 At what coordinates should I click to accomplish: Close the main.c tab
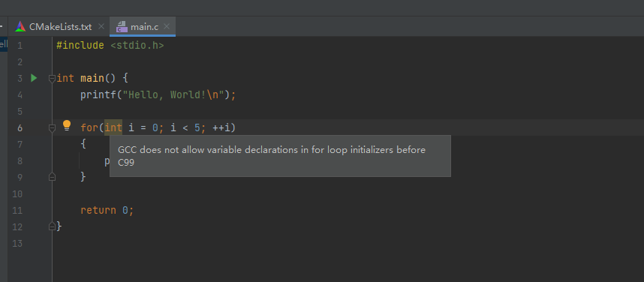(x=167, y=27)
